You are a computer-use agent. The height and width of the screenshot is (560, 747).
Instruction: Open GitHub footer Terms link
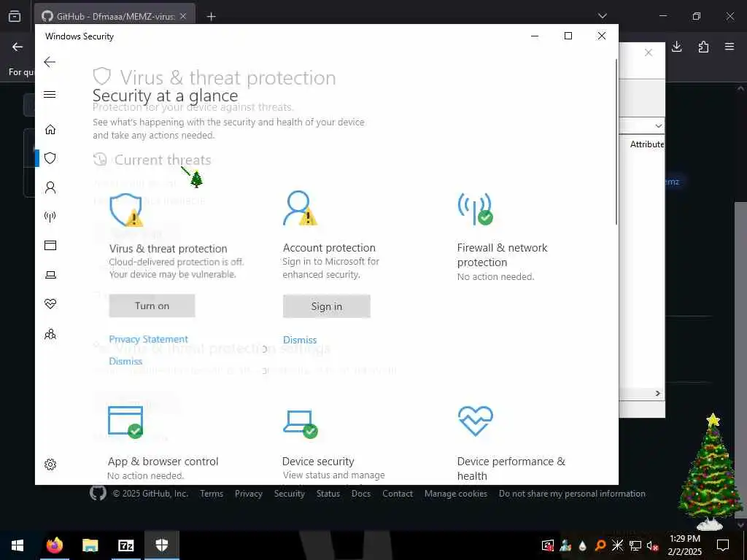[212, 494]
